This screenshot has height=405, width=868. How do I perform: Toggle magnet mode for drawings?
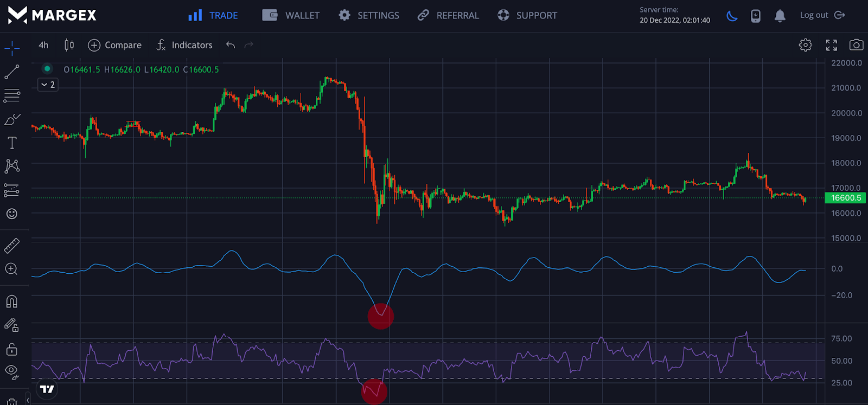pyautogui.click(x=12, y=301)
